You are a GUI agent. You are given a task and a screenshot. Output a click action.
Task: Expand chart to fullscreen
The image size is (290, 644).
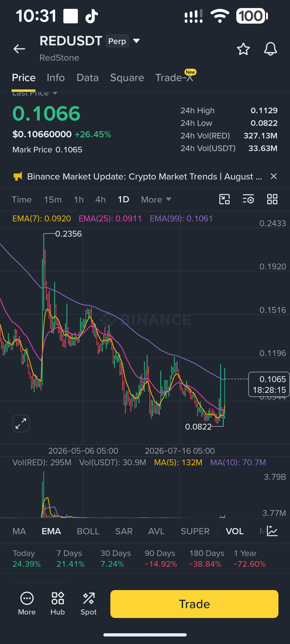point(21,423)
